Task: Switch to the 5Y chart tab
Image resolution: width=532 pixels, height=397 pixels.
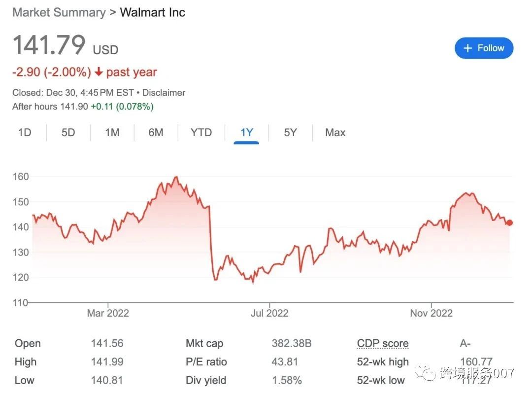Action: tap(291, 133)
